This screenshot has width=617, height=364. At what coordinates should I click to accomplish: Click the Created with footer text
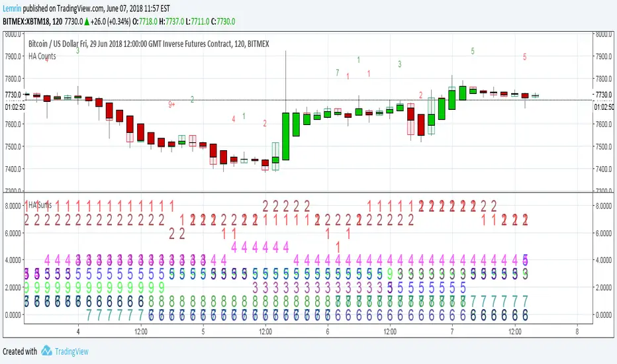tap(20, 351)
